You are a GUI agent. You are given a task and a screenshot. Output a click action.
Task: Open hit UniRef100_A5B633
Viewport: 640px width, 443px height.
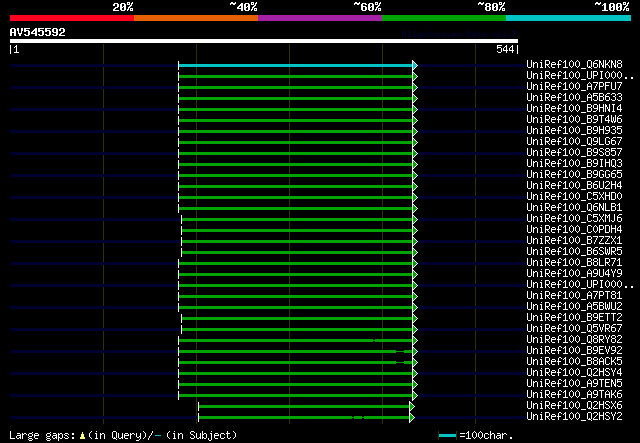click(574, 98)
